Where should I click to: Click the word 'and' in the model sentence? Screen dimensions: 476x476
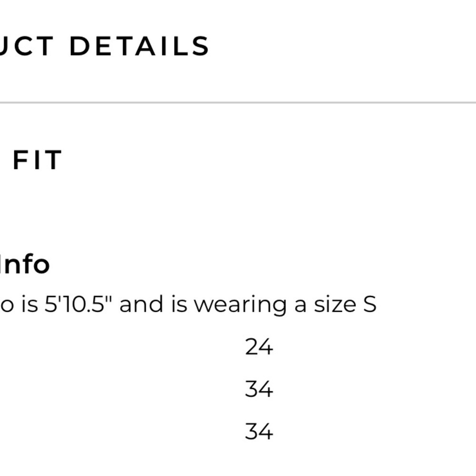141,304
